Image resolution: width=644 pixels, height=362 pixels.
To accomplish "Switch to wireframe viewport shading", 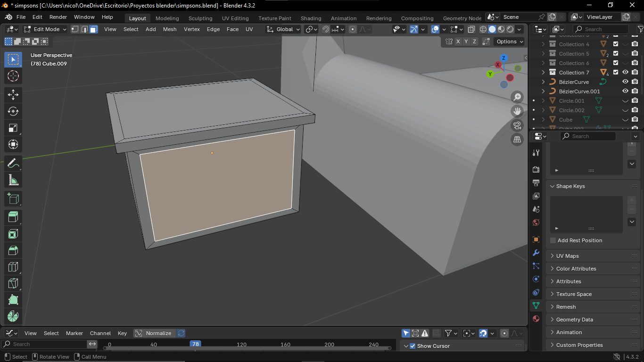I will point(483,29).
